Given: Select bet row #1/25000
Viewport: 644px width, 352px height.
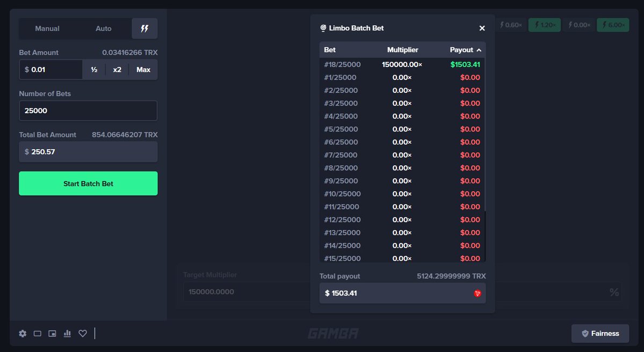Looking at the screenshot, I should [x=402, y=78].
